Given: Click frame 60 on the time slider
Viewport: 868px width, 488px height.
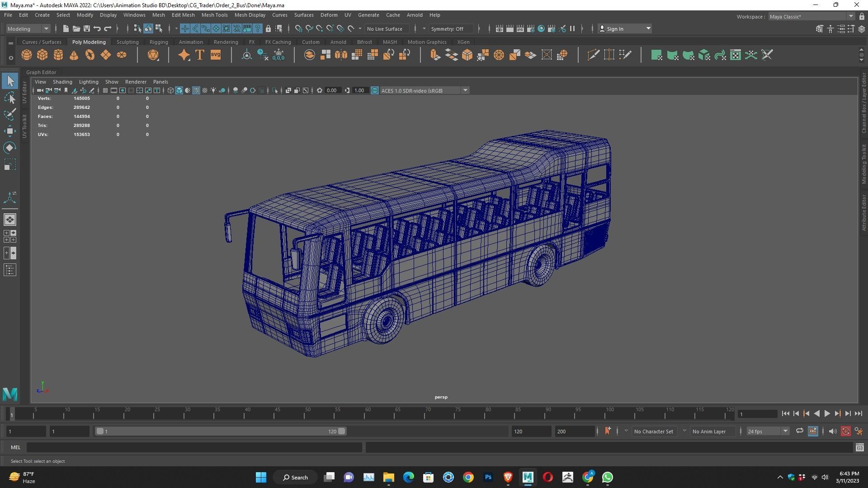Looking at the screenshot, I should (368, 413).
